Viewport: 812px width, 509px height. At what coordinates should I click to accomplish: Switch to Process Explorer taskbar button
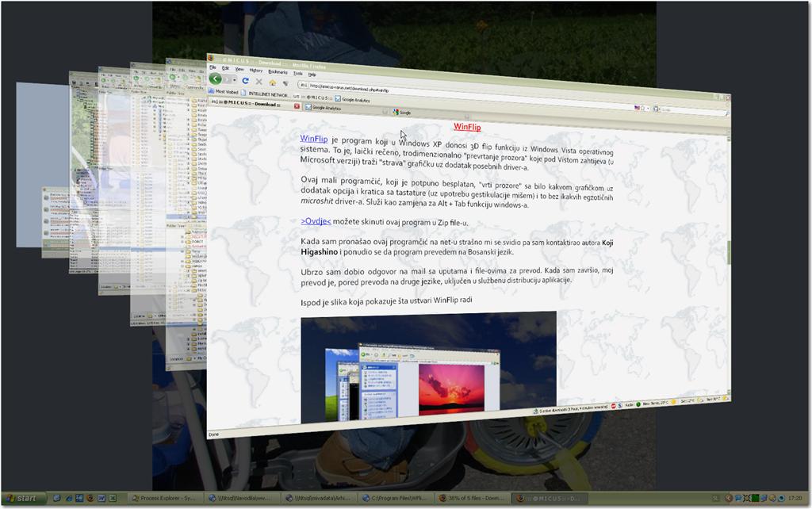point(165,498)
